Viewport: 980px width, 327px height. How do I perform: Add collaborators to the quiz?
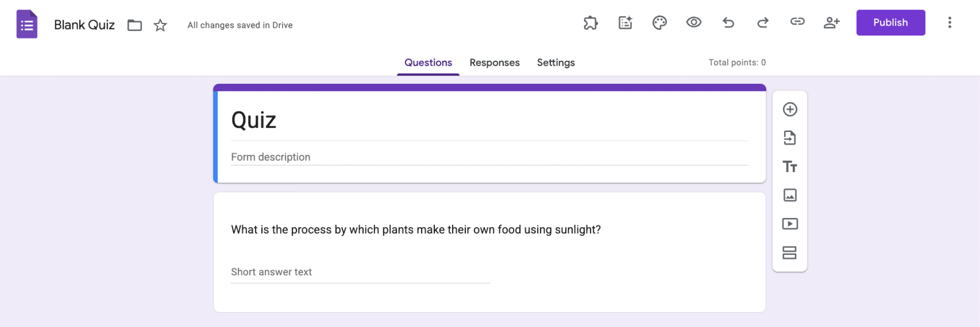[832, 23]
